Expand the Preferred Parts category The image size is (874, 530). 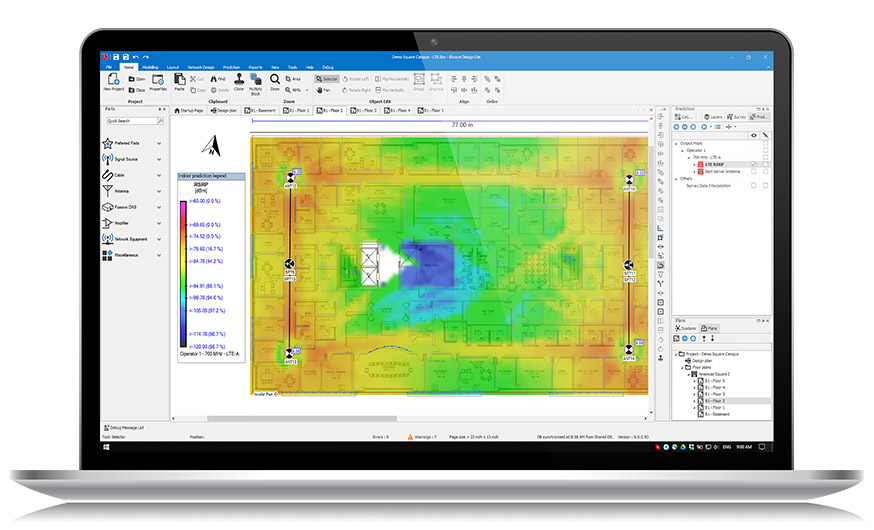coord(159,143)
